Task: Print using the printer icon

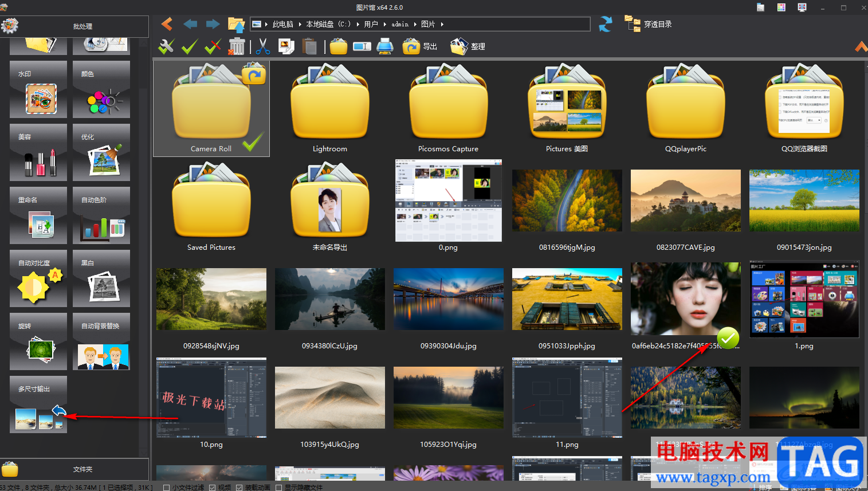Action: [385, 46]
